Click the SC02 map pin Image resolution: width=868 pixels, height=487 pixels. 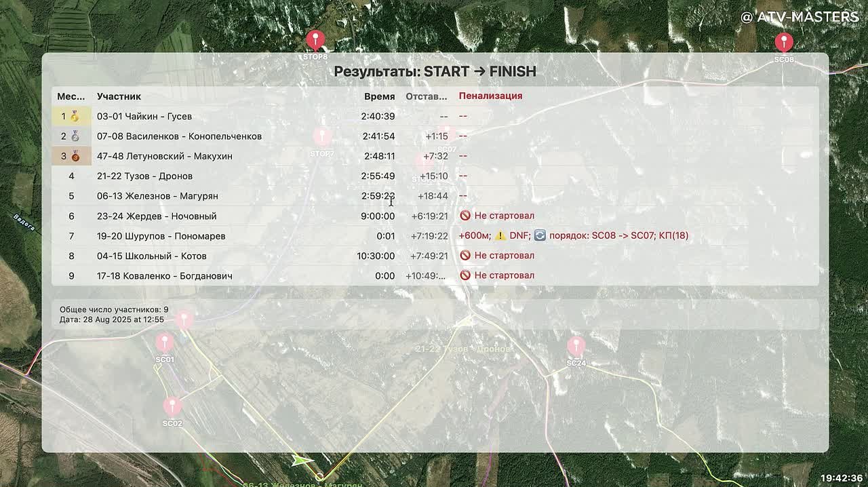pyautogui.click(x=172, y=407)
